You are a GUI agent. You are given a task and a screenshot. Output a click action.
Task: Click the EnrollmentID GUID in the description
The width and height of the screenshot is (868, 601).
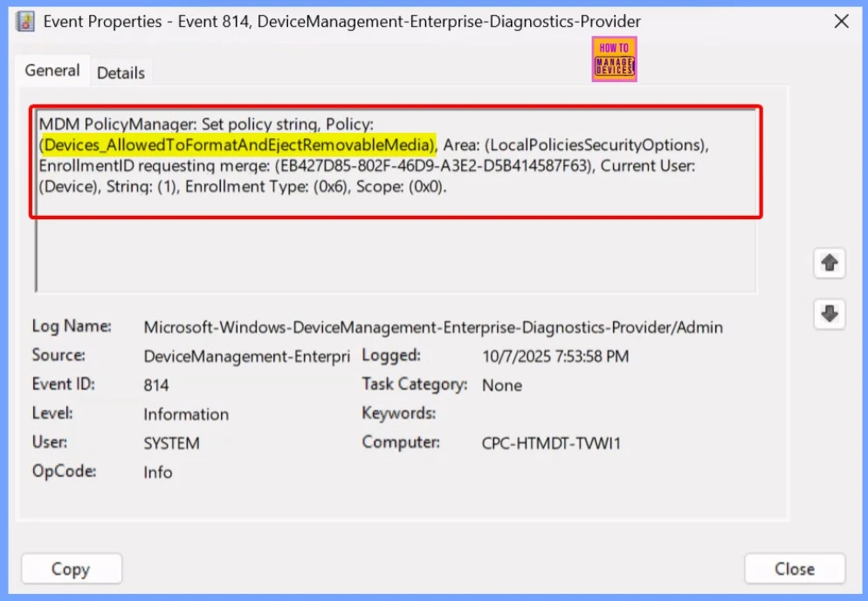432,165
